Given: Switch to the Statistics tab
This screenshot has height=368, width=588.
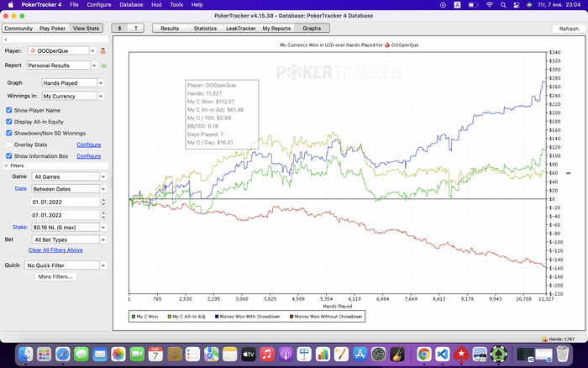Looking at the screenshot, I should click(x=205, y=28).
